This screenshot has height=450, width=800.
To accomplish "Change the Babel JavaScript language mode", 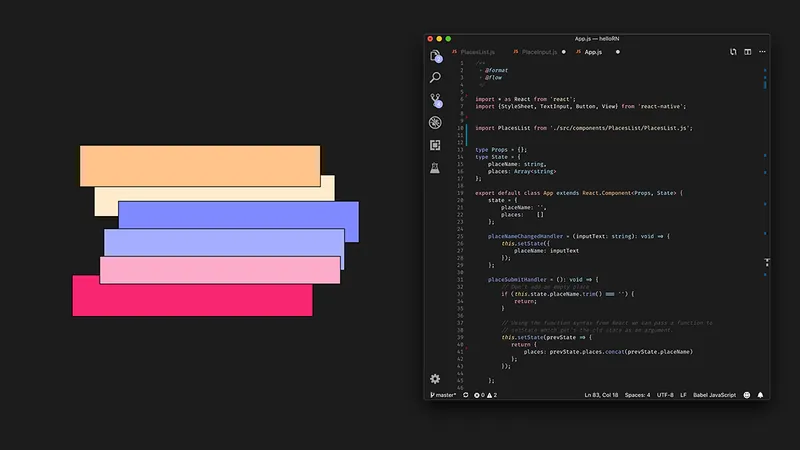I will tap(714, 395).
